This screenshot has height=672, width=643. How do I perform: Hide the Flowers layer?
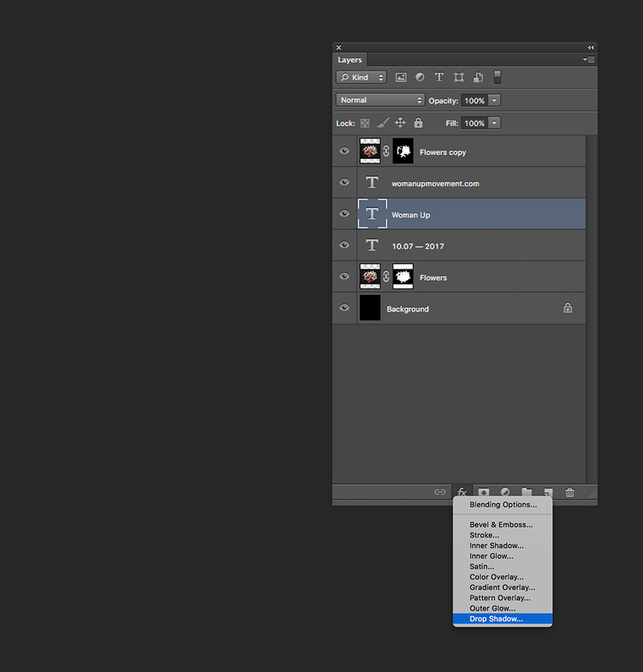(344, 276)
